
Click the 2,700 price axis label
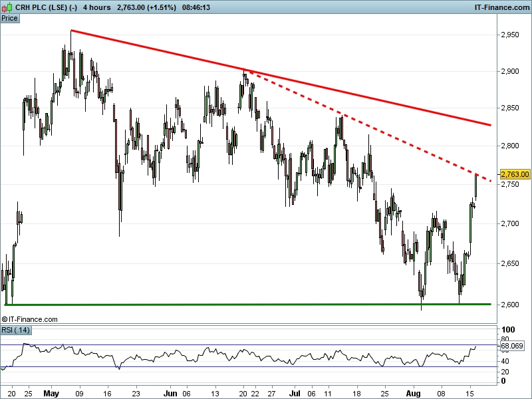[x=510, y=223]
